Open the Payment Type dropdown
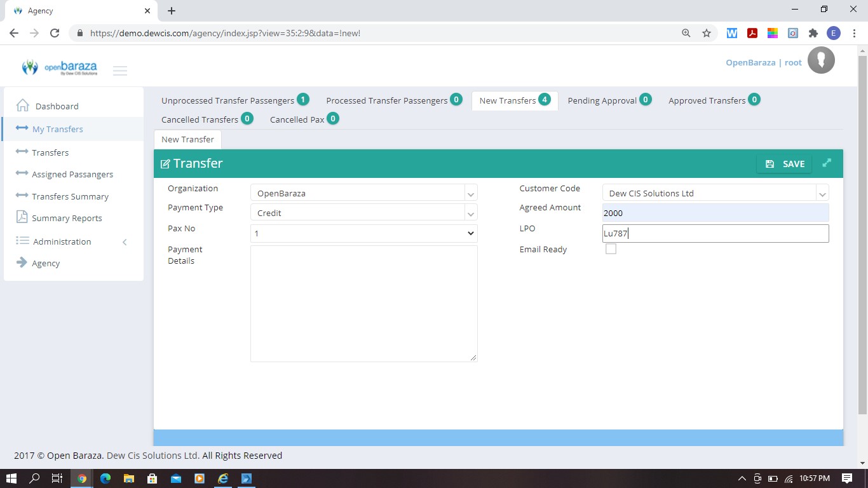The image size is (868, 488). (363, 213)
